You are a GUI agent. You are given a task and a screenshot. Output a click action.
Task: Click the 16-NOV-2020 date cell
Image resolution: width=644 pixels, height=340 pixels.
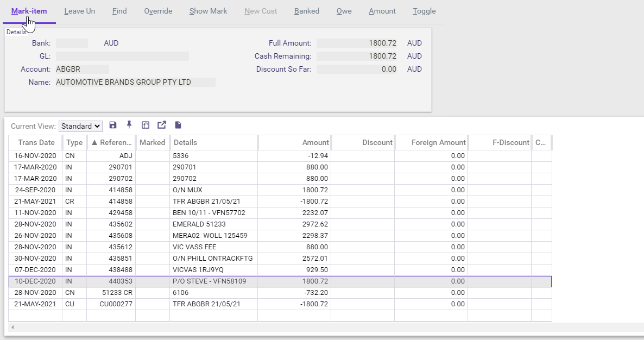point(35,156)
